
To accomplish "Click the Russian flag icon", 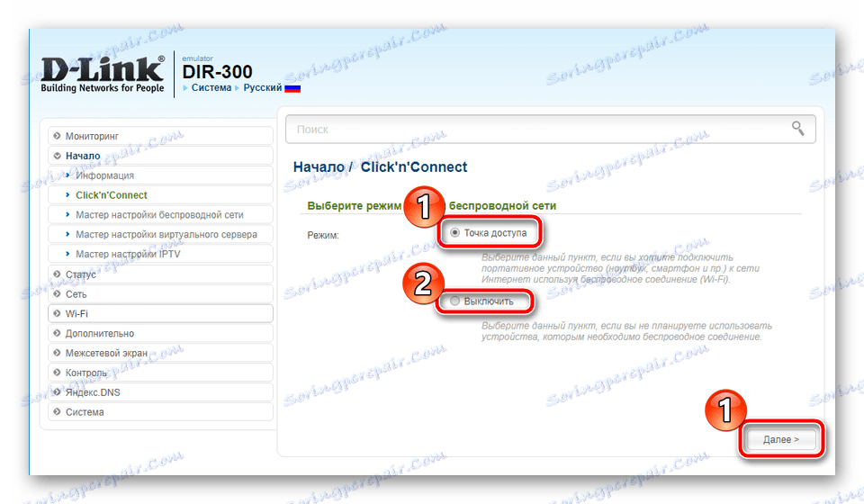I will tap(292, 87).
